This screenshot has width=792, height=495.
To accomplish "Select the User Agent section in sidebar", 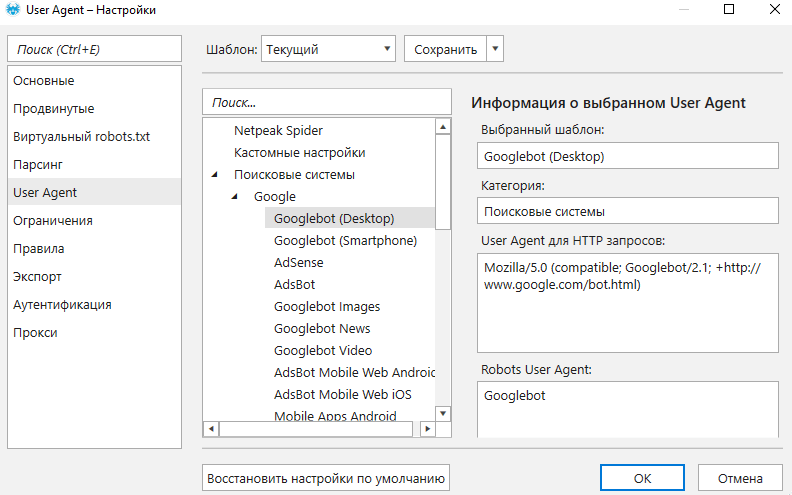I will (x=94, y=192).
